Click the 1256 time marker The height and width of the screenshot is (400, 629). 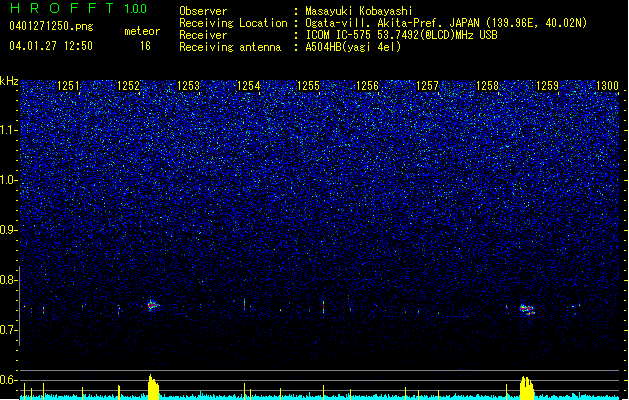(x=367, y=86)
